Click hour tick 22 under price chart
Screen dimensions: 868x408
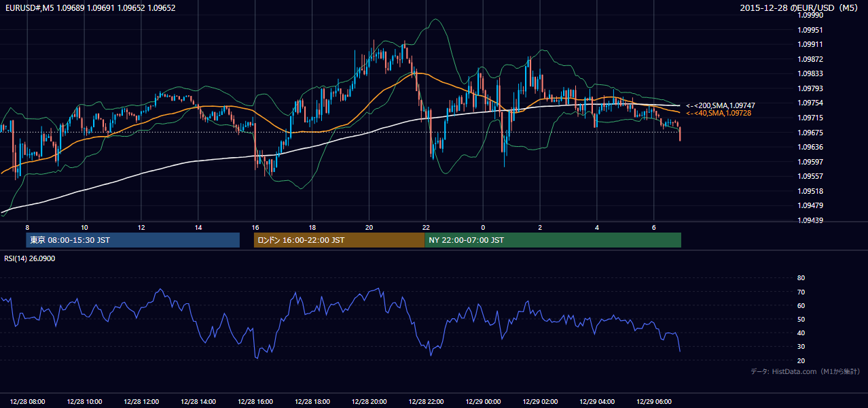pyautogui.click(x=426, y=227)
